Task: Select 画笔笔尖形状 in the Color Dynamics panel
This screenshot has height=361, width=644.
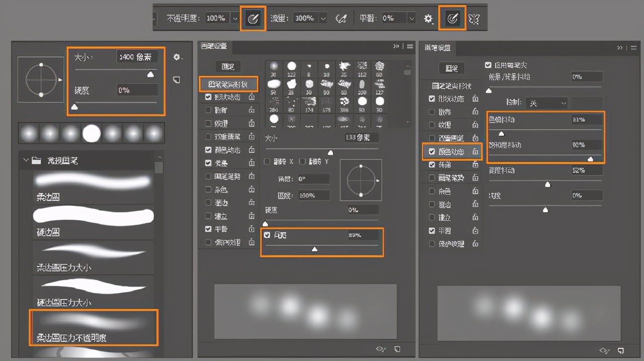Action: click(x=451, y=85)
